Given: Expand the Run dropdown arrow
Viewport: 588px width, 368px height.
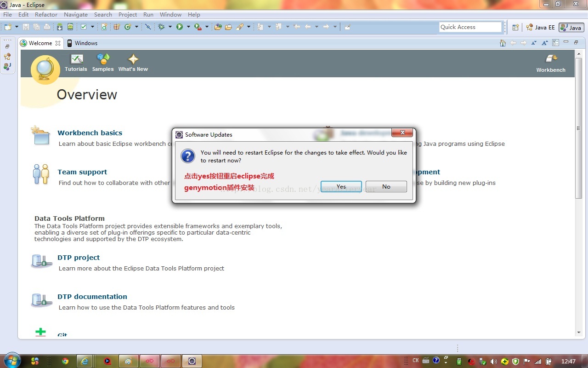Looking at the screenshot, I should click(188, 27).
